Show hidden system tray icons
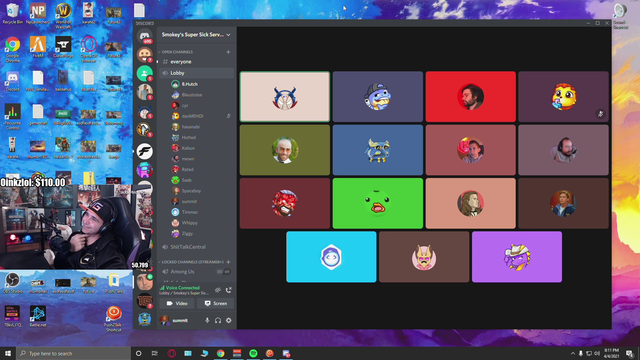This screenshot has height=360, width=640. click(x=573, y=353)
